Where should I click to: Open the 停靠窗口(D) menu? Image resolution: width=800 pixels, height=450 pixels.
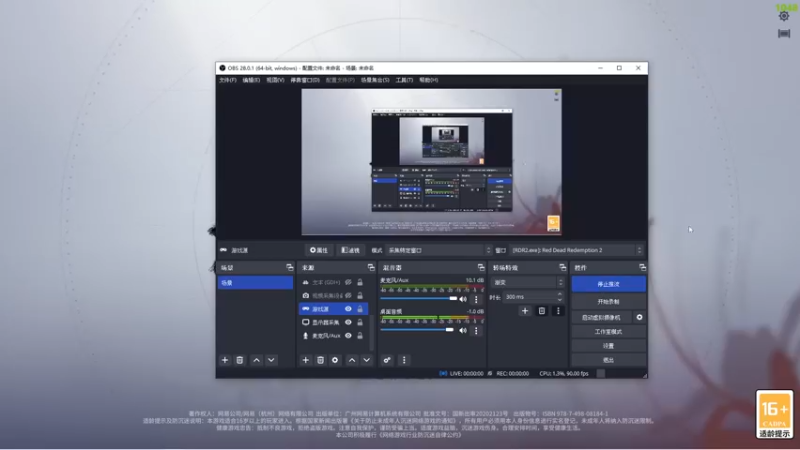click(x=305, y=80)
